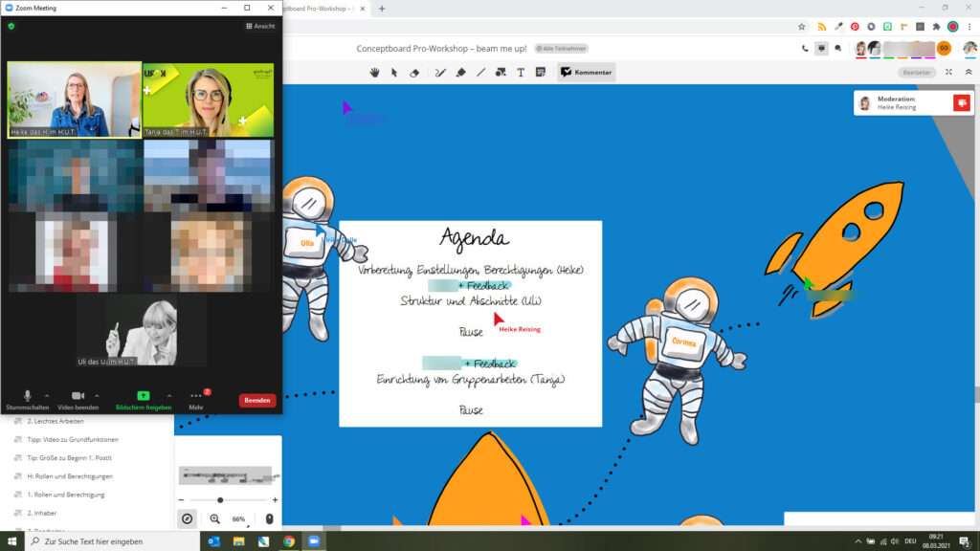
Task: Open the 66% zoom level dropdown
Action: coord(240,519)
